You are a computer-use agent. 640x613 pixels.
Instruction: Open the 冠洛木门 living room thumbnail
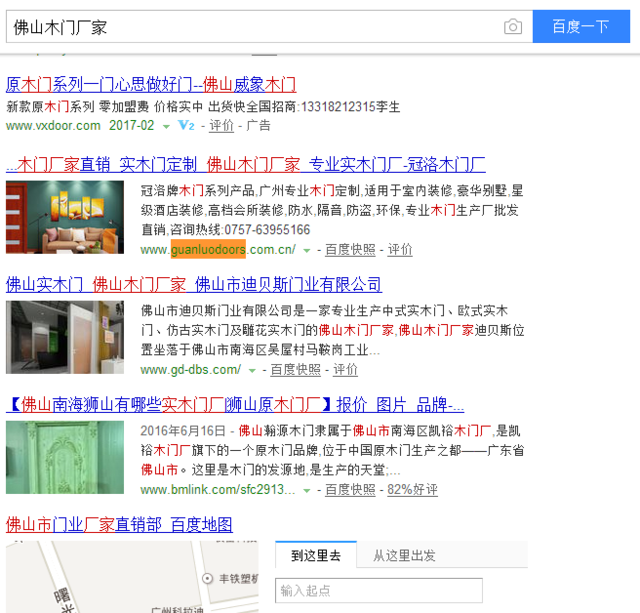click(x=65, y=217)
